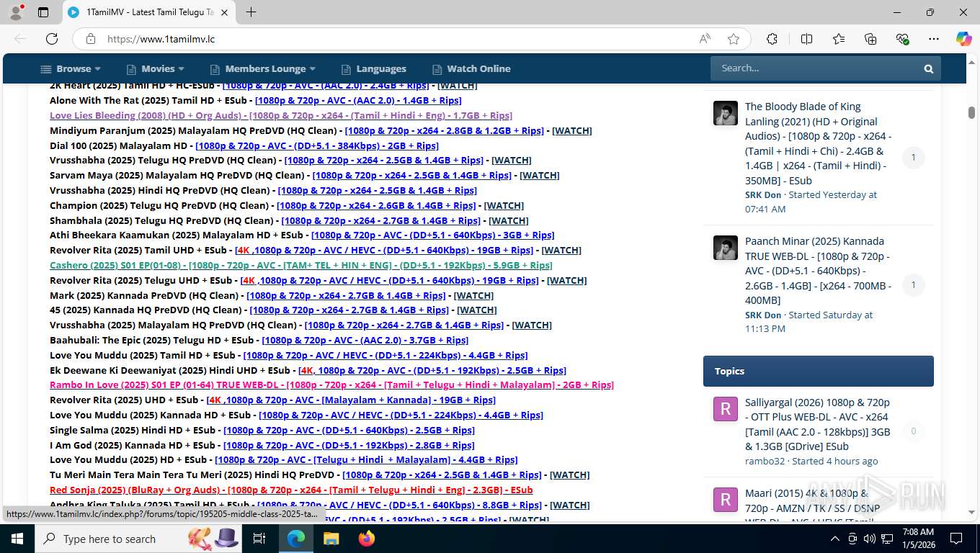Click Paanch Minar topic author avatar

click(726, 248)
